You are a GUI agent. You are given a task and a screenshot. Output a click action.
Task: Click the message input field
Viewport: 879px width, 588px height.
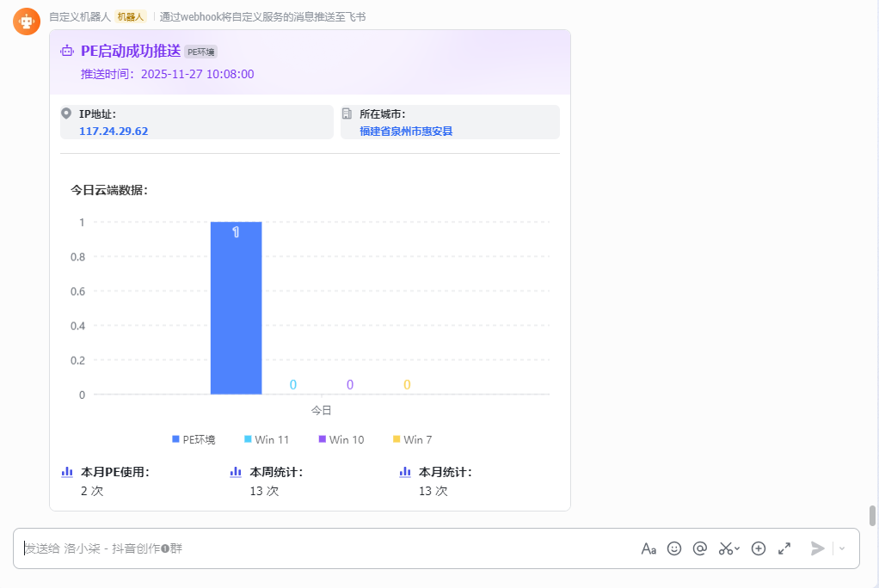[x=258, y=548]
